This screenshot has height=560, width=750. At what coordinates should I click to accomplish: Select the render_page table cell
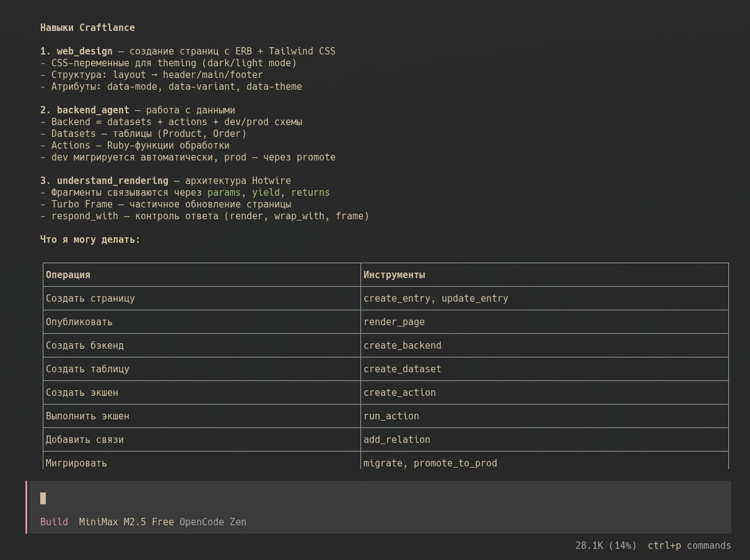pyautogui.click(x=394, y=322)
